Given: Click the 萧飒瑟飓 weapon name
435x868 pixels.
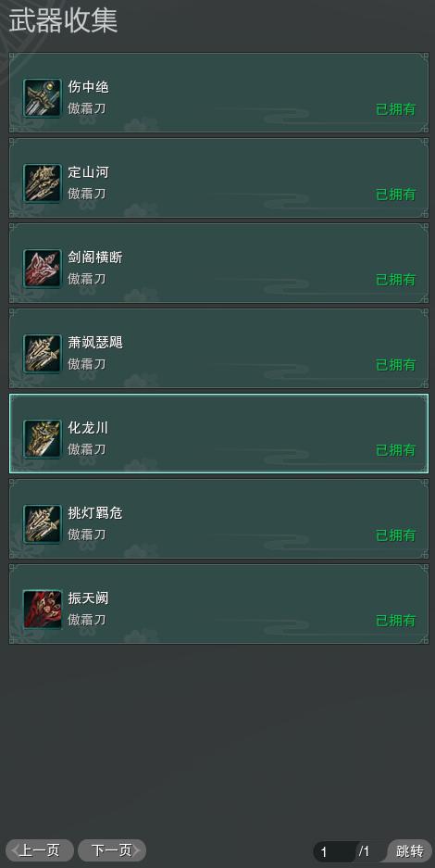Looking at the screenshot, I should coord(95,343).
